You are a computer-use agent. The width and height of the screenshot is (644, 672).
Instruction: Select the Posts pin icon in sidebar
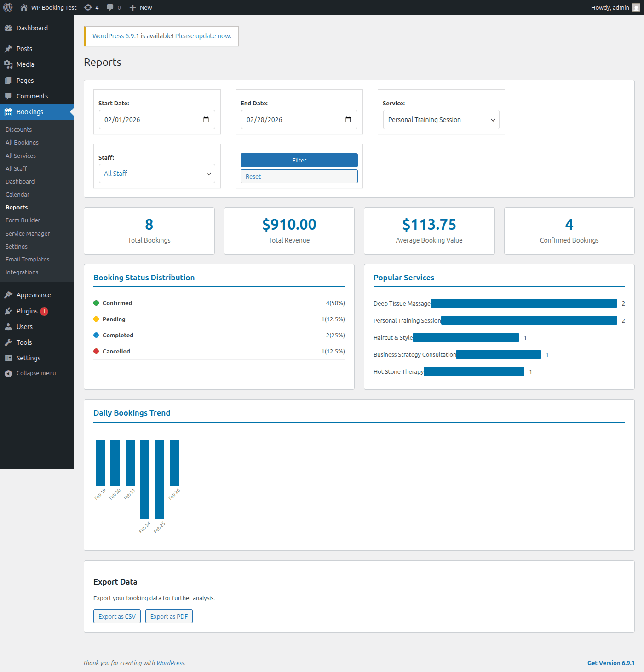(x=9, y=48)
